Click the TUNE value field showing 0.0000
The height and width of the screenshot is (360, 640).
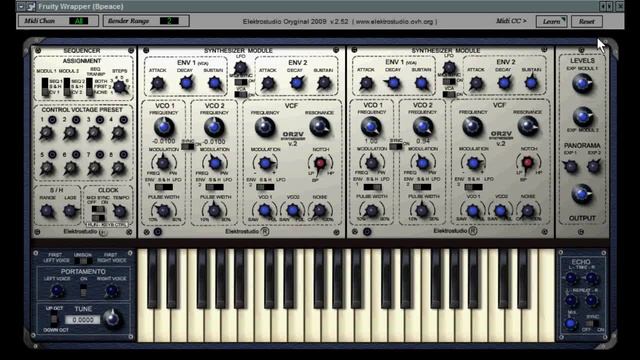[82, 320]
